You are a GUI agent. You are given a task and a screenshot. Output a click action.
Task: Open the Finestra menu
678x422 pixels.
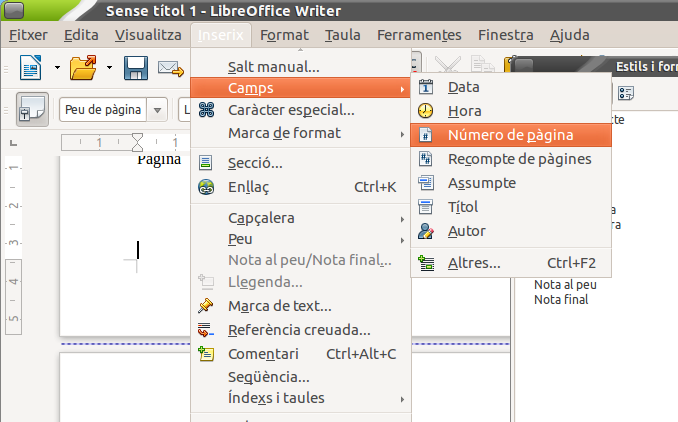505,35
